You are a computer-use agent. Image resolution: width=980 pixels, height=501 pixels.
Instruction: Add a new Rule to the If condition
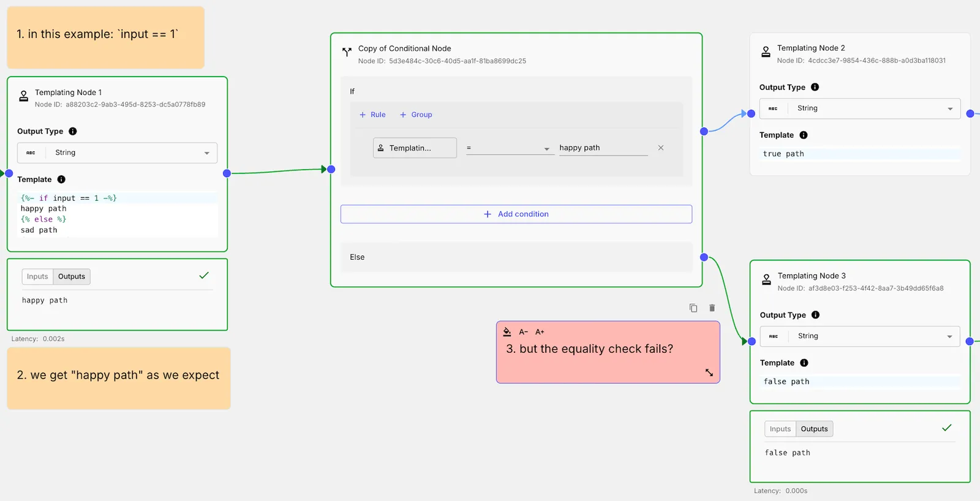coord(372,115)
